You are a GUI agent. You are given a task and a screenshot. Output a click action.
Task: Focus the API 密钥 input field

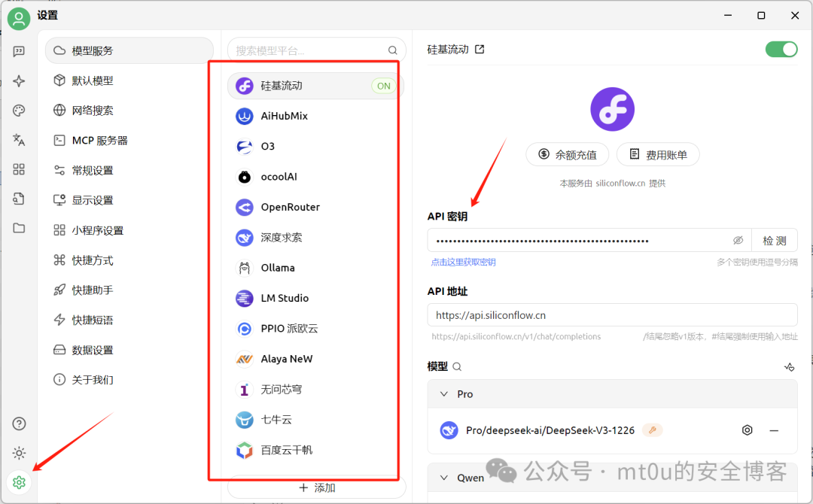(x=589, y=241)
